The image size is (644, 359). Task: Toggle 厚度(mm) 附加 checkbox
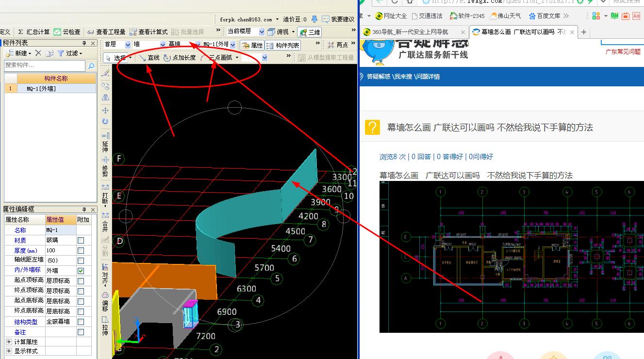(81, 251)
